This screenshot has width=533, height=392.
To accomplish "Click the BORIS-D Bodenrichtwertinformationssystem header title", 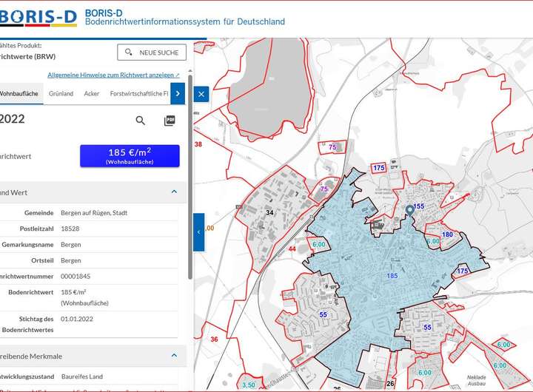I will coord(184,17).
